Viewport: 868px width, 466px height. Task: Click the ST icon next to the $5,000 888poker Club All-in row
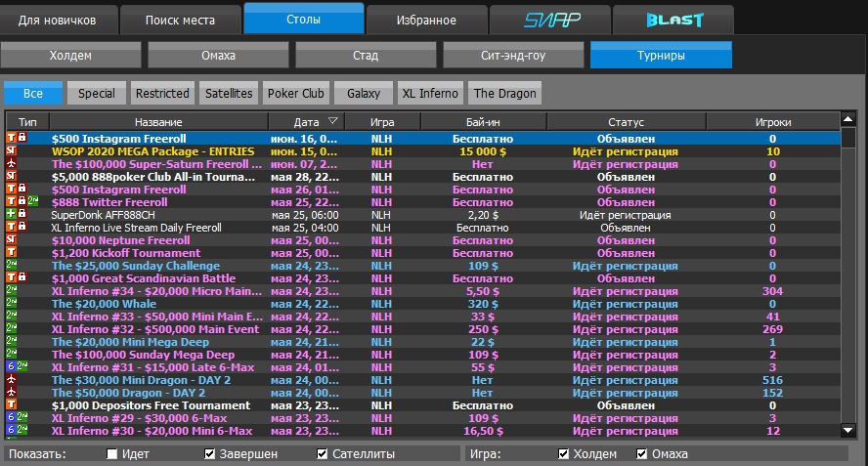11,177
